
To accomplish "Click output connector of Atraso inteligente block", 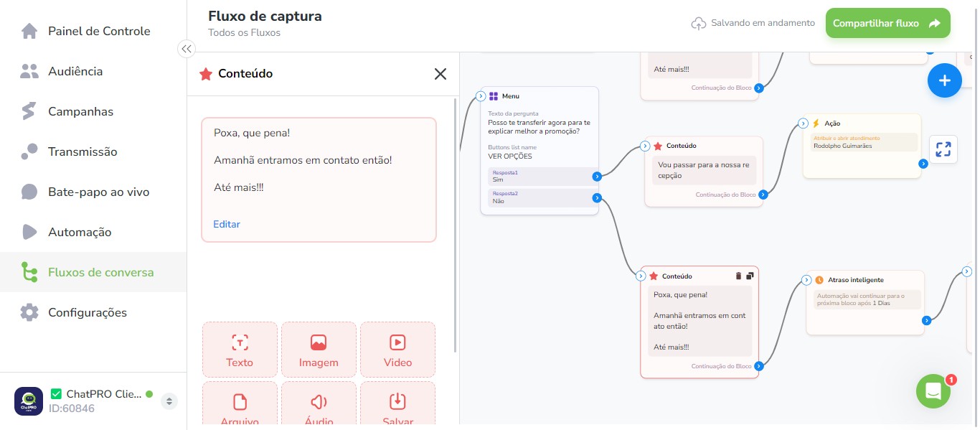I will click(927, 320).
